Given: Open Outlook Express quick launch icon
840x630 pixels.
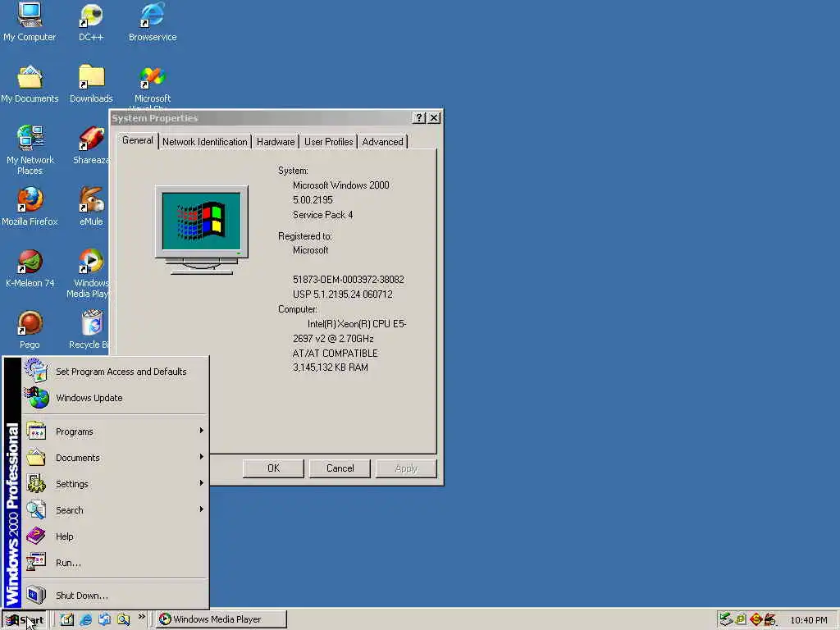Looking at the screenshot, I should 104,619.
